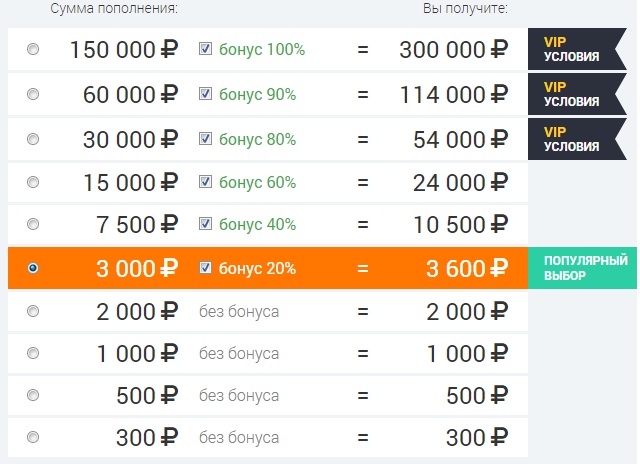Screen dimensions: 640x464
Task: Click the selected 3 000 ₽ radio button
Action: point(33,268)
